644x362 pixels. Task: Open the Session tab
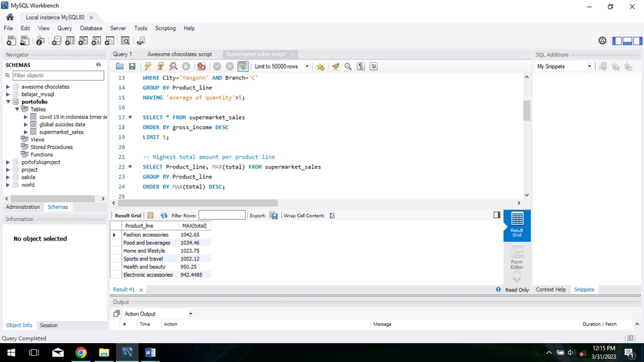pos(48,325)
